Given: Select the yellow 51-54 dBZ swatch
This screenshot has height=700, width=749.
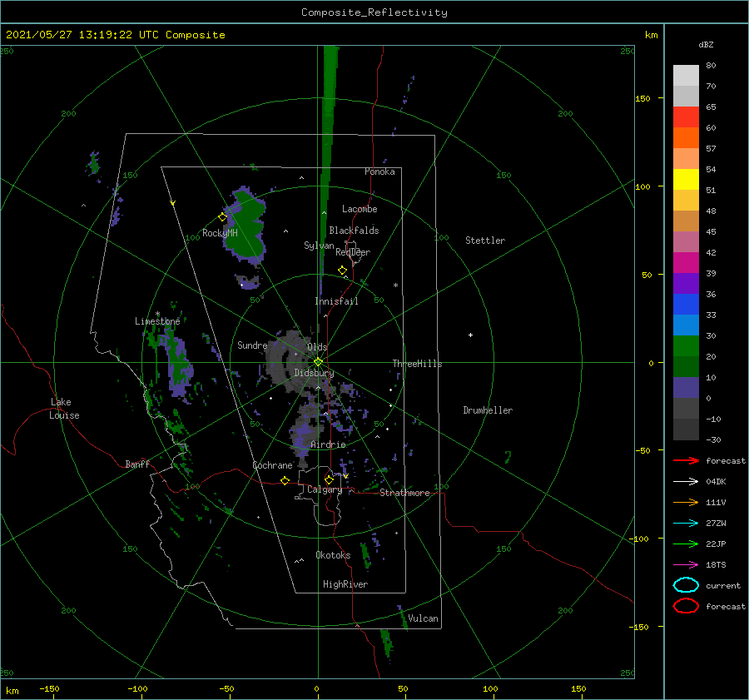Looking at the screenshot, I should [x=686, y=180].
